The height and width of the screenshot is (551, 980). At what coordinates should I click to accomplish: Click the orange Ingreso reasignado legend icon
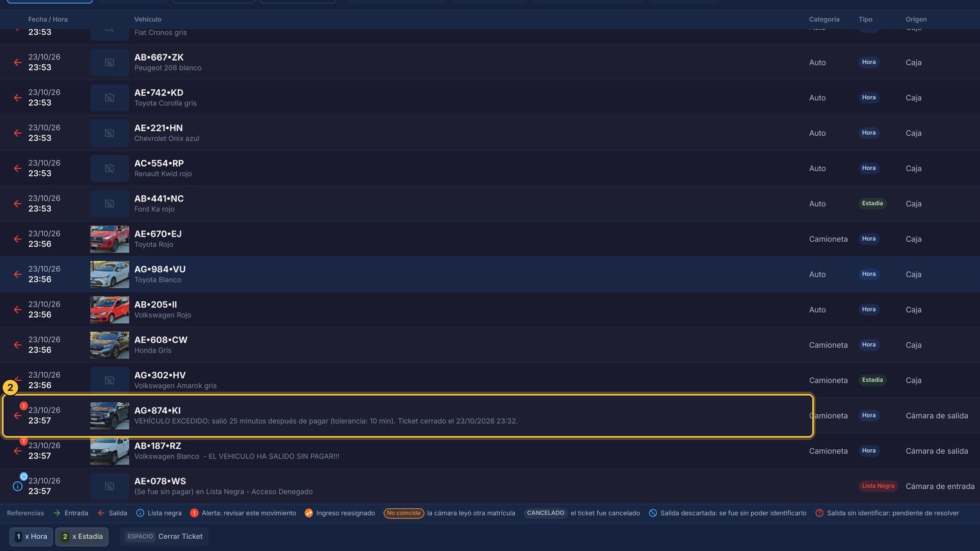click(x=309, y=513)
